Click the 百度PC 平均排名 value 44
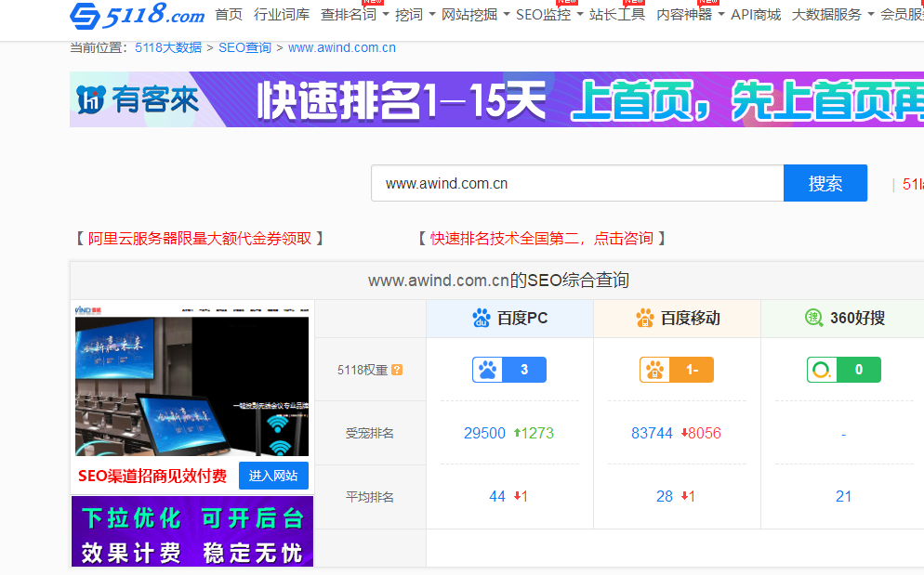Image resolution: width=924 pixels, height=575 pixels. pos(497,497)
